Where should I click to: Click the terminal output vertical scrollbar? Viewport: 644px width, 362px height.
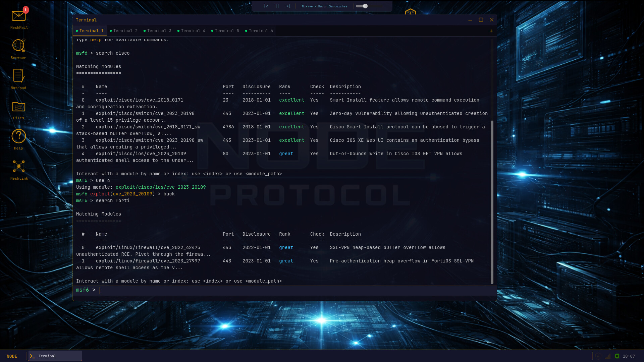coord(492,201)
